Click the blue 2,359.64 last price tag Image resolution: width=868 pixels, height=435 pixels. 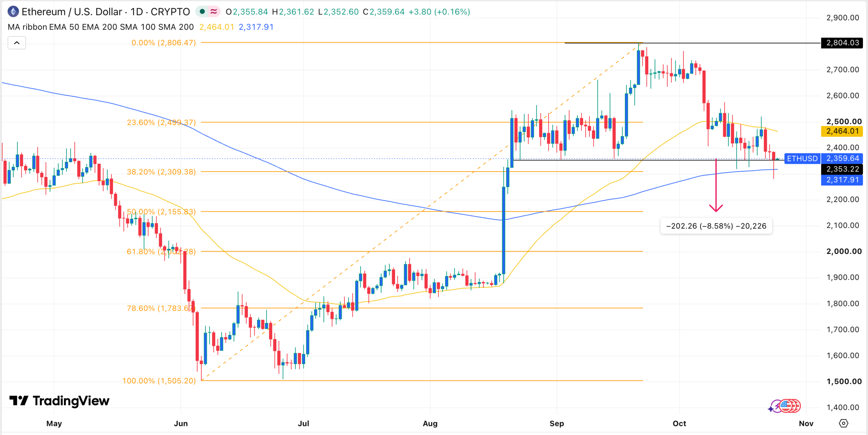click(842, 159)
